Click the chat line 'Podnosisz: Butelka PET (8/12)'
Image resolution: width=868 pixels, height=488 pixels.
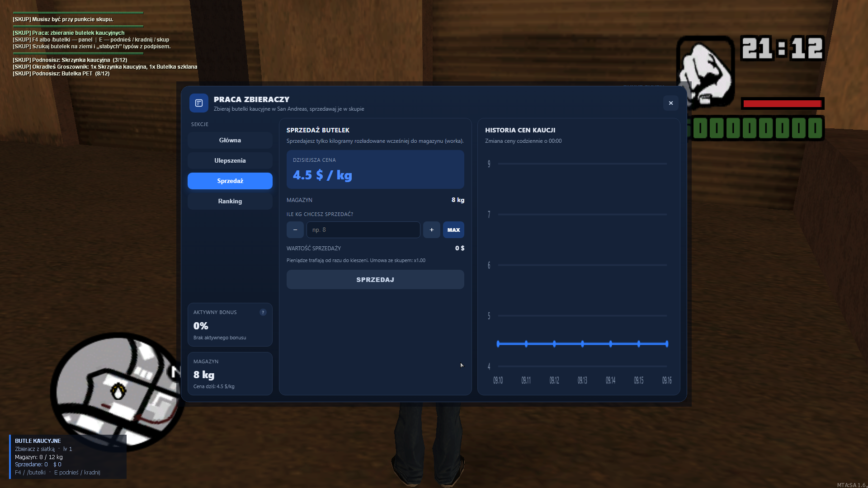[61, 73]
